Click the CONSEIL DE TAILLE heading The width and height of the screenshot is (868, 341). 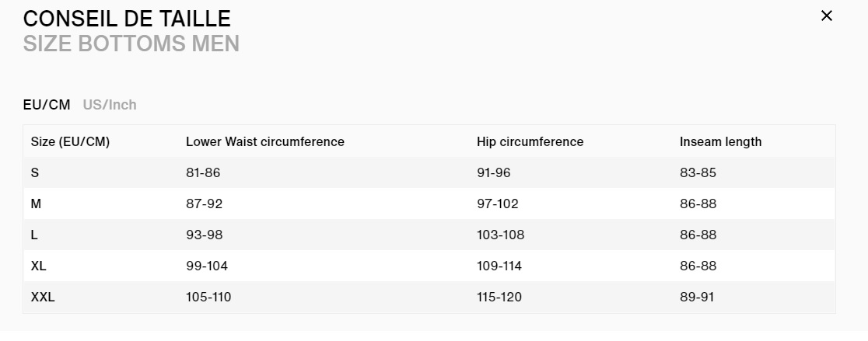pos(127,19)
